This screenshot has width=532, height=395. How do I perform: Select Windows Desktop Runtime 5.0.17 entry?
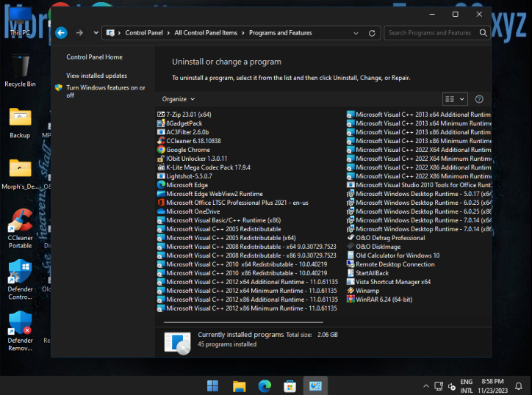click(419, 194)
